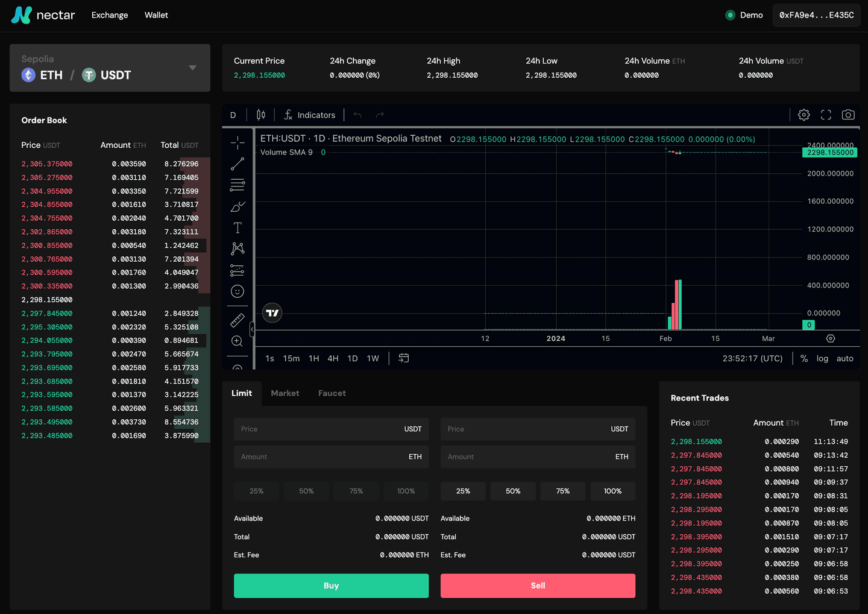Click ask price 2,305.375000 in order book
The width and height of the screenshot is (868, 614).
click(47, 164)
